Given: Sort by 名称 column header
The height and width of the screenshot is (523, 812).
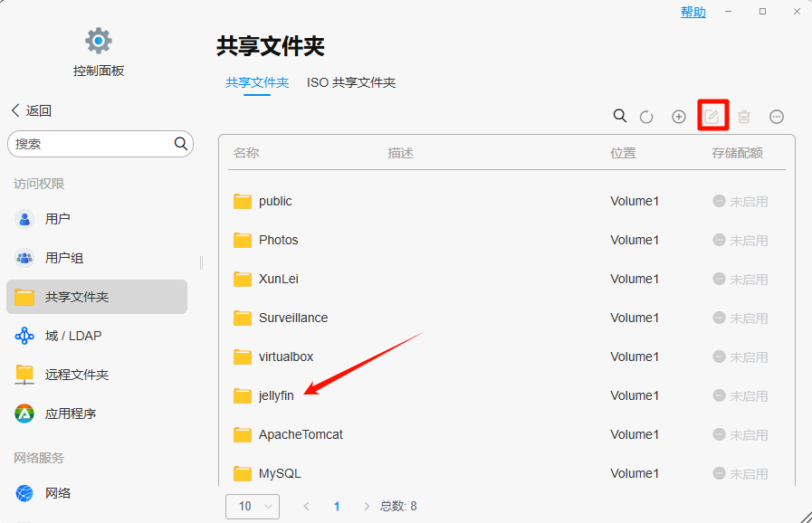Looking at the screenshot, I should 246,153.
